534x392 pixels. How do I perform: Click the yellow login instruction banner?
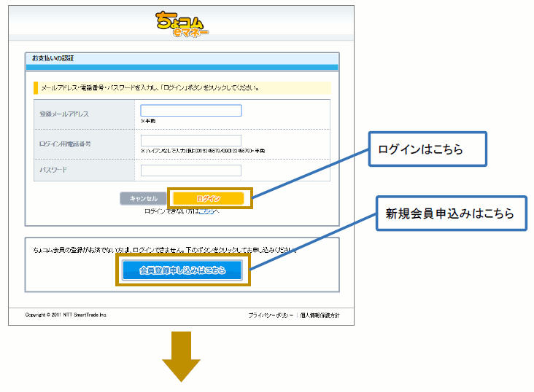coord(181,87)
